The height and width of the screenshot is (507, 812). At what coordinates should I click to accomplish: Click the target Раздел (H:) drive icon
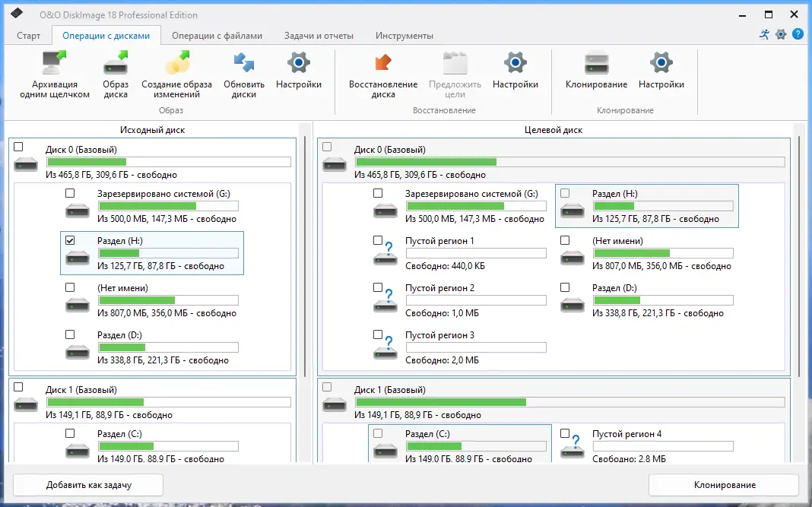[x=573, y=210]
